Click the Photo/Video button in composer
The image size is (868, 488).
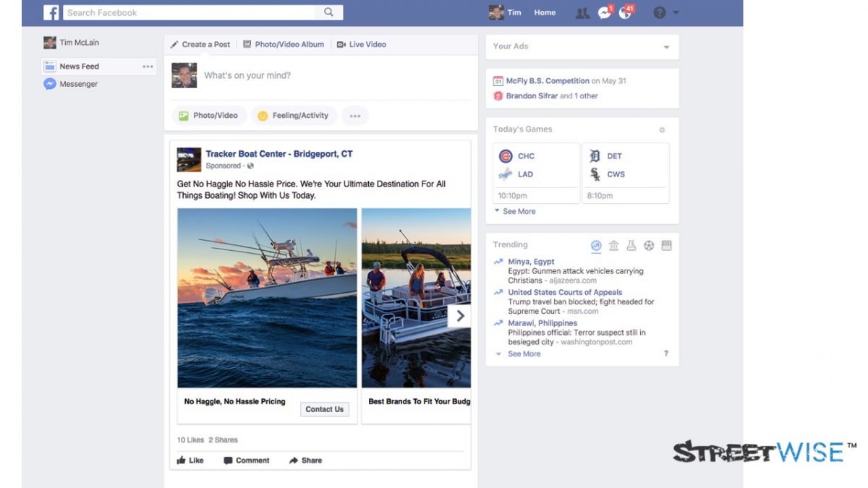pyautogui.click(x=209, y=116)
